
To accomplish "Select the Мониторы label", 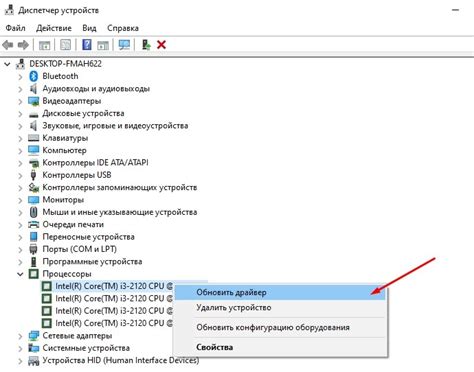I will (63, 200).
